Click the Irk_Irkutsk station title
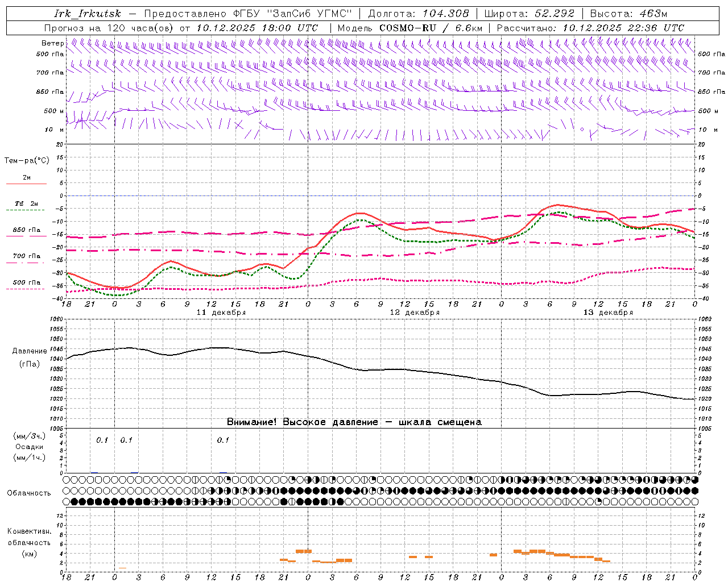The width and height of the screenshot is (728, 582). 88,14
